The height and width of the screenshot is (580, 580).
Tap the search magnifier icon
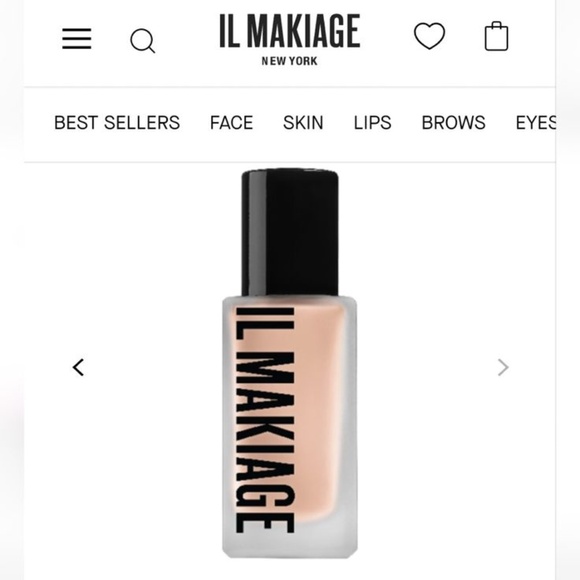(142, 41)
